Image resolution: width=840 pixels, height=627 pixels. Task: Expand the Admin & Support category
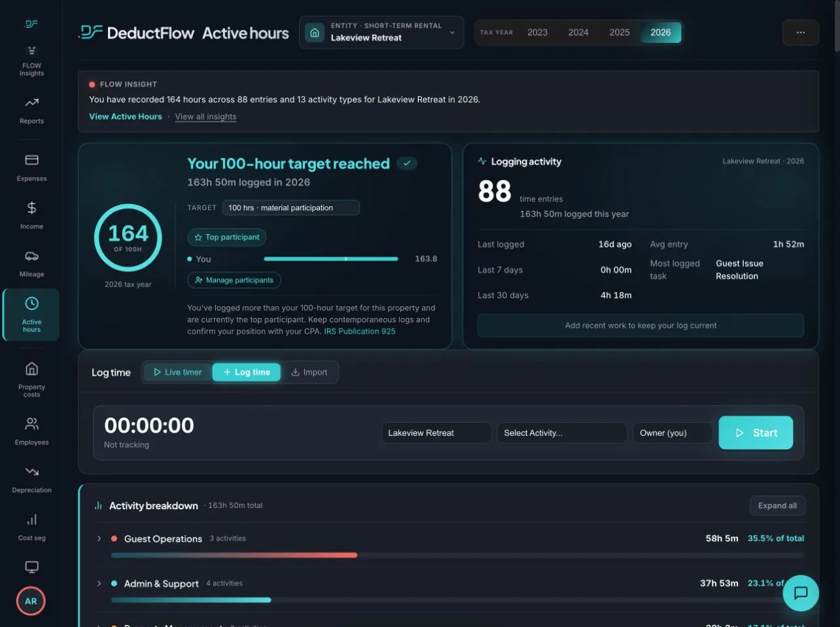[99, 583]
